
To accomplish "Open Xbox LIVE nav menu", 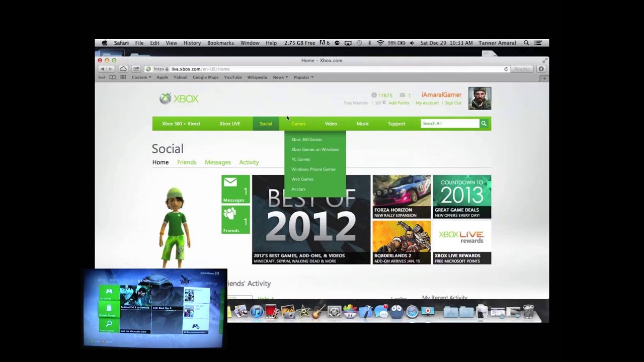I will click(x=230, y=124).
